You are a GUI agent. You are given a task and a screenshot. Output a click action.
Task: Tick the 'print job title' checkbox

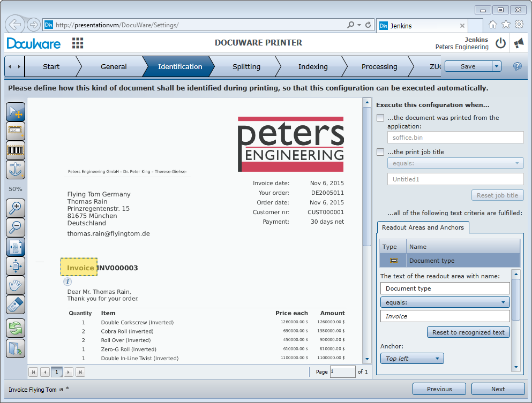[380, 152]
